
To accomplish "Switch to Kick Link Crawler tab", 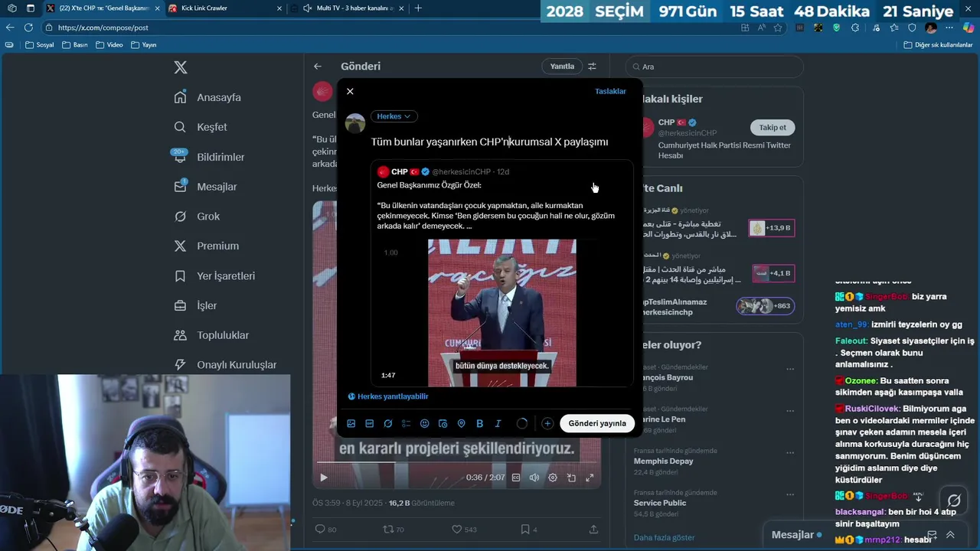I will pyautogui.click(x=224, y=8).
